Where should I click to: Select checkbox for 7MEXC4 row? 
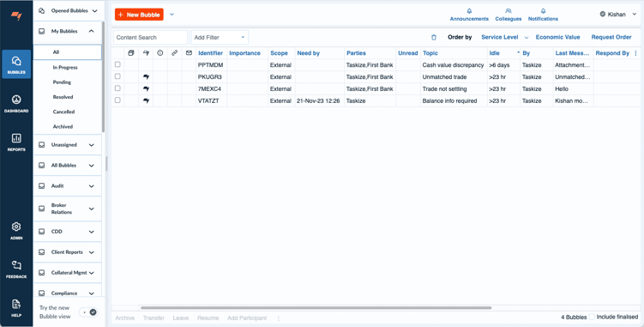point(117,88)
